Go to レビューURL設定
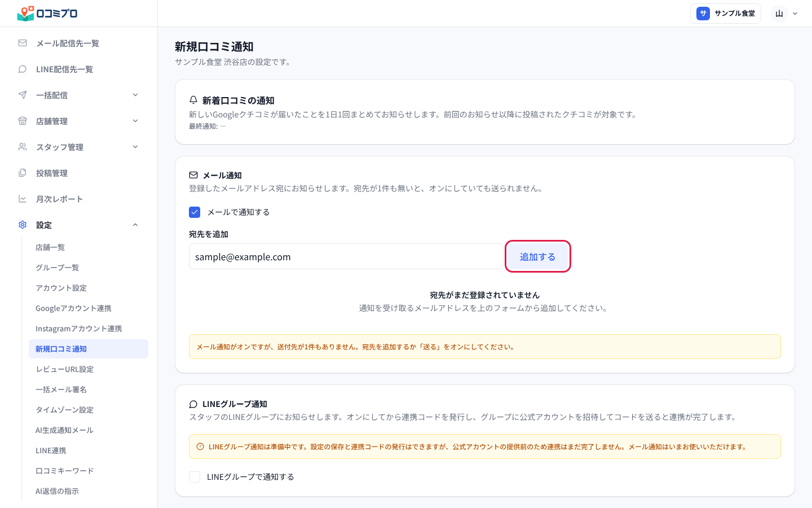 (x=89, y=369)
